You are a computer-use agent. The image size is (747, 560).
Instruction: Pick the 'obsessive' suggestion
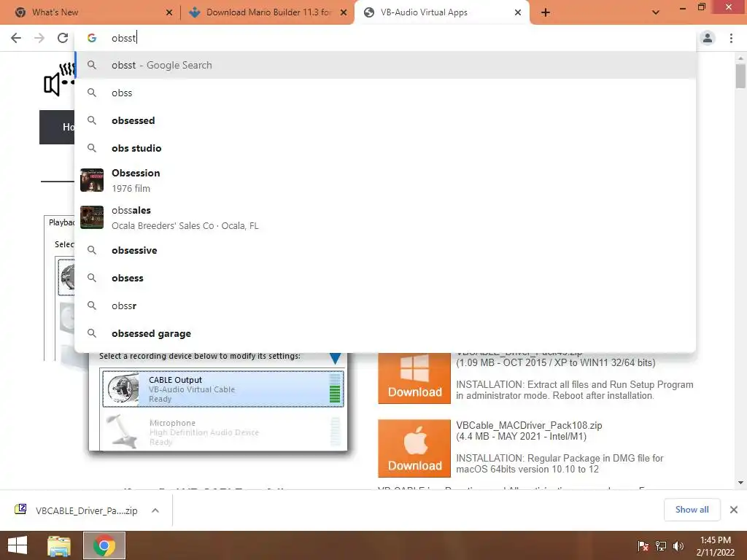pos(385,251)
